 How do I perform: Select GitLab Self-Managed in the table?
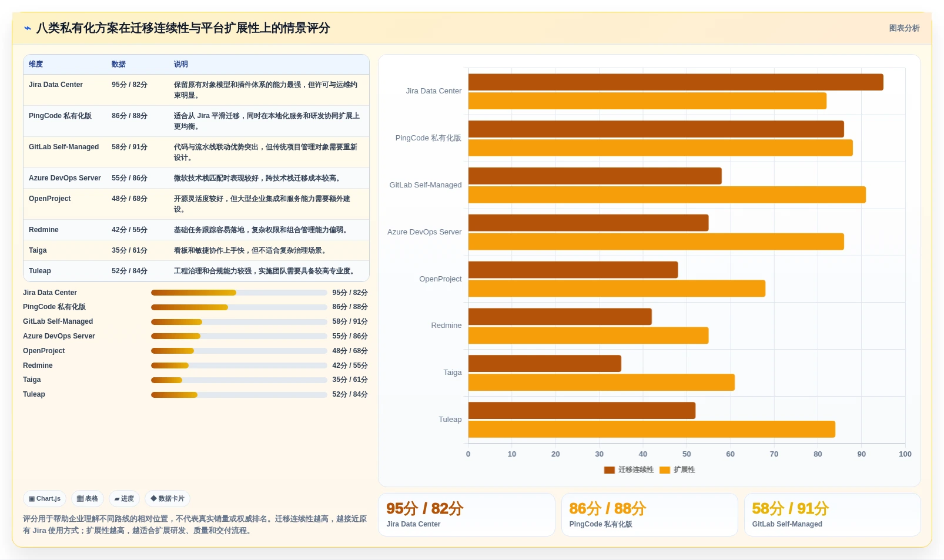click(63, 147)
